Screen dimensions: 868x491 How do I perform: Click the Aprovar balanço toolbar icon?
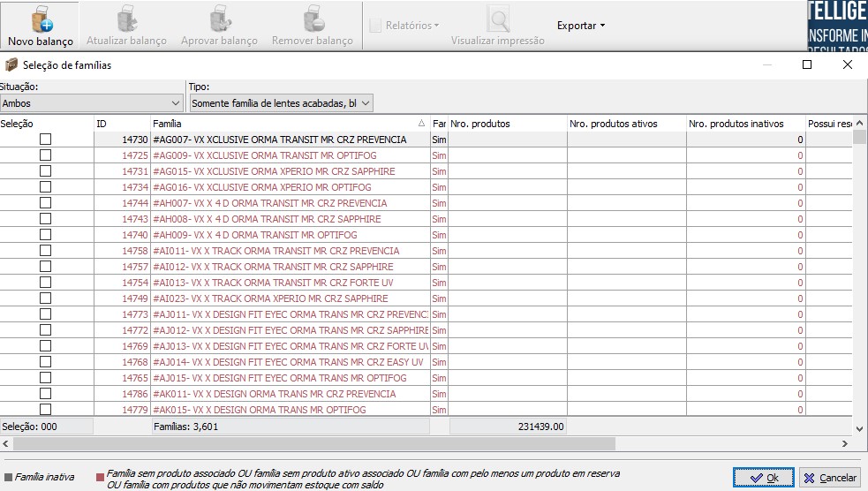tap(221, 19)
